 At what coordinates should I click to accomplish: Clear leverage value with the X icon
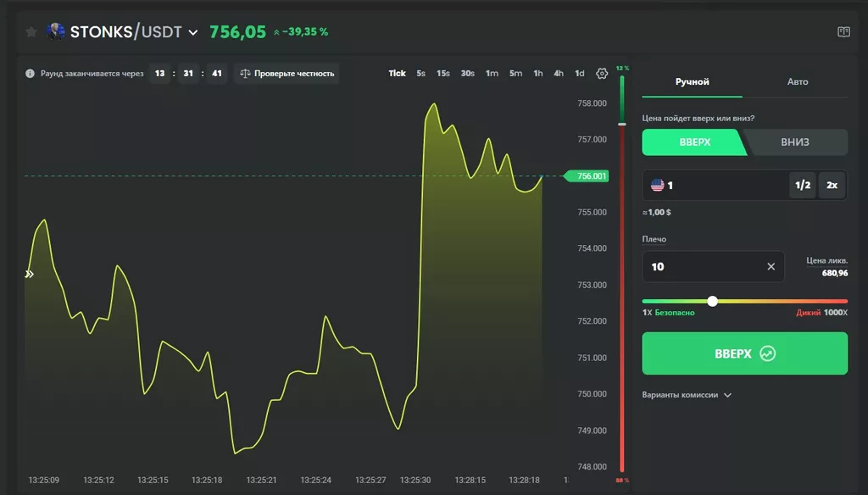pyautogui.click(x=771, y=267)
